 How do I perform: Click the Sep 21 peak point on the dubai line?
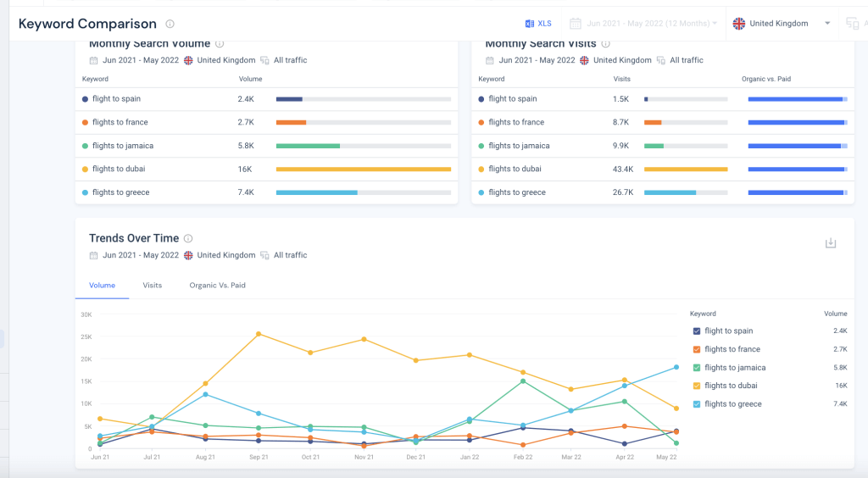pyautogui.click(x=259, y=334)
